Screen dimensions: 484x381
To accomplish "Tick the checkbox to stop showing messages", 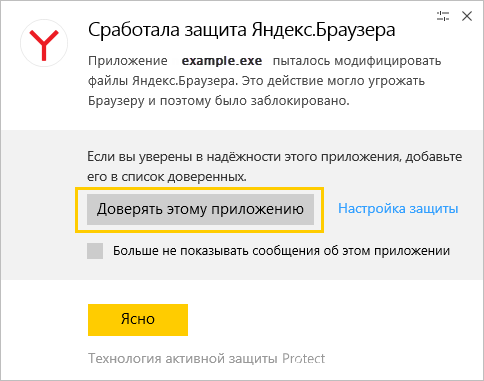I will pos(95,251).
